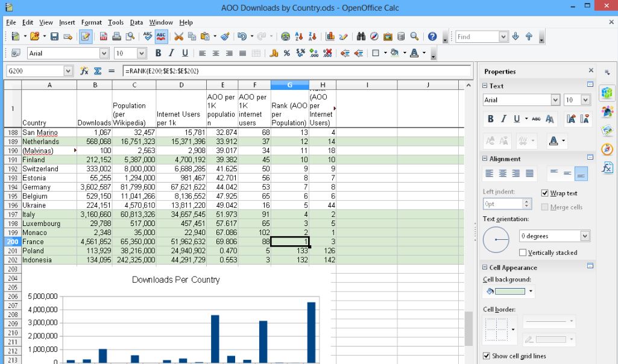The image size is (618, 364).
Task: Click the Print icon in toolbar
Action: tap(116, 37)
